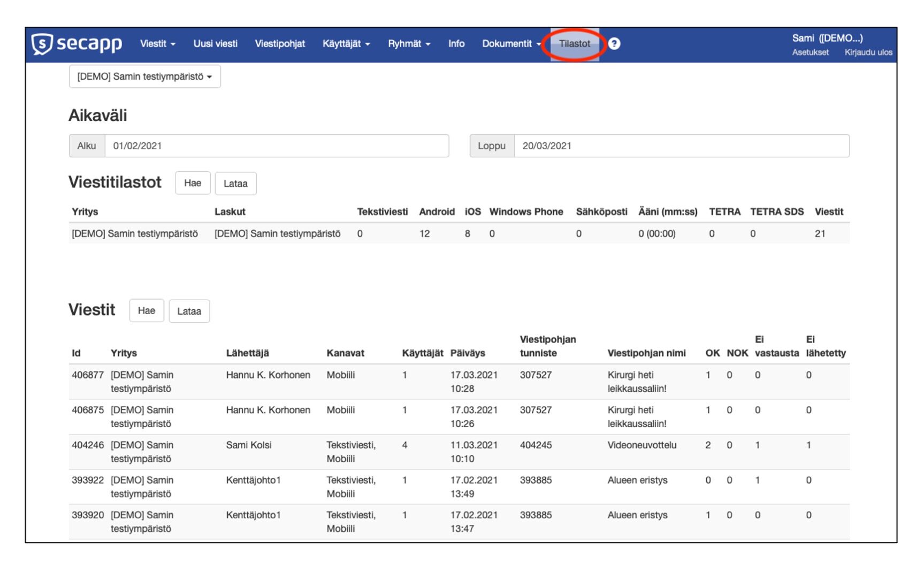Select message row with Id 404246
This screenshot has width=924, height=564.
click(88, 445)
